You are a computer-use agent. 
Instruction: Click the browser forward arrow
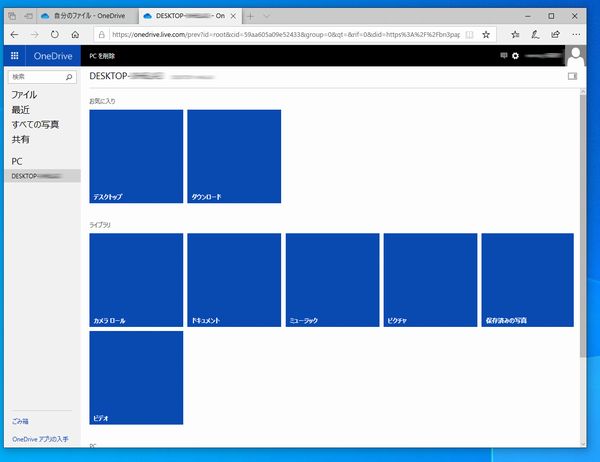point(34,35)
